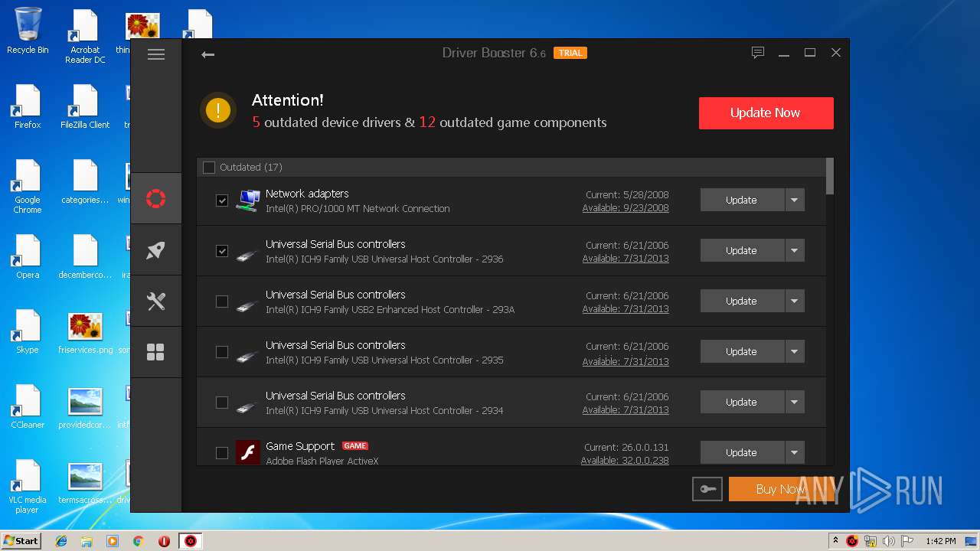The height and width of the screenshot is (551, 980).
Task: Expand Update dropdown arrow for Controller 2935
Action: click(795, 351)
